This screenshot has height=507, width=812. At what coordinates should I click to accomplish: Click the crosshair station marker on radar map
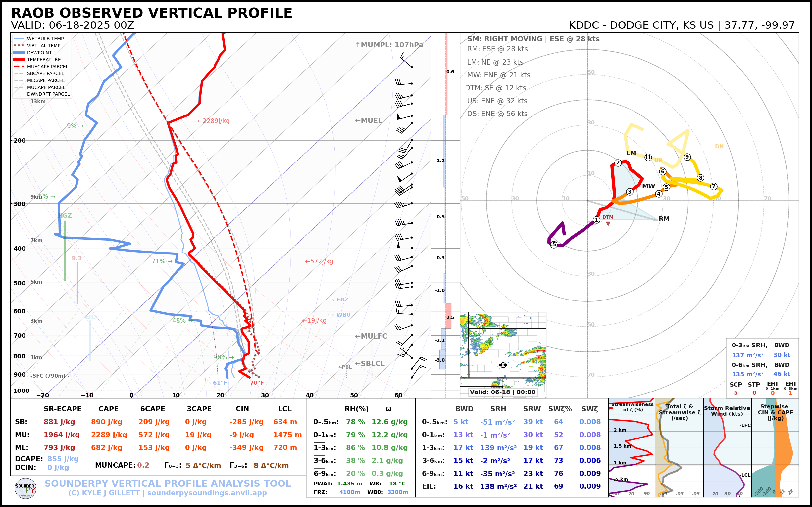tap(503, 365)
